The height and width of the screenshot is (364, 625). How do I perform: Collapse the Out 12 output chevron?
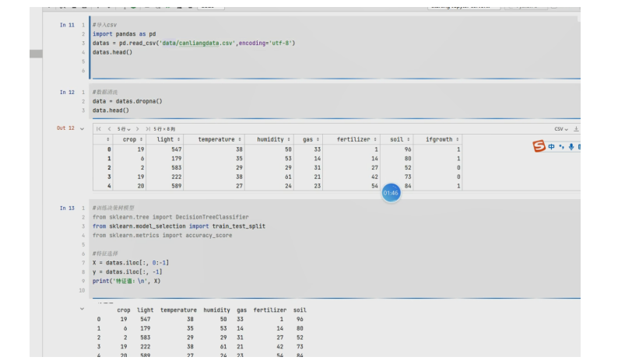[x=82, y=128]
